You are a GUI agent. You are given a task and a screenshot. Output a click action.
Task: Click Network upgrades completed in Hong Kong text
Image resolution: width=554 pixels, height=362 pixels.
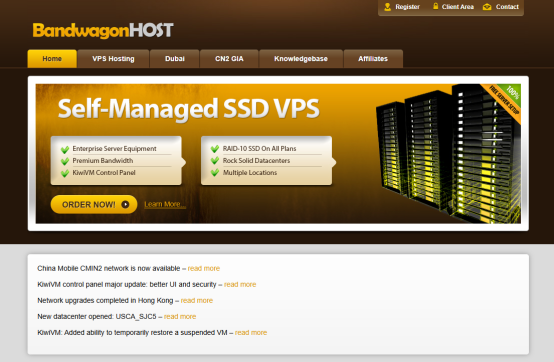pyautogui.click(x=105, y=301)
